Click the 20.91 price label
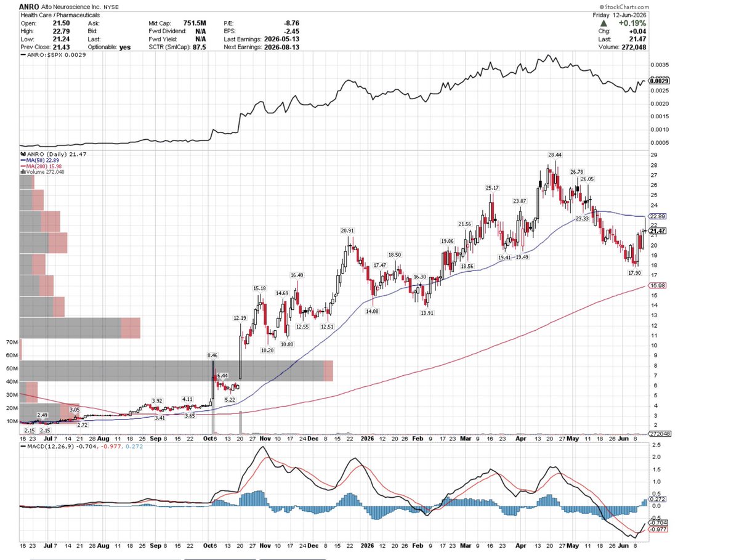The image size is (739, 560). [347, 230]
